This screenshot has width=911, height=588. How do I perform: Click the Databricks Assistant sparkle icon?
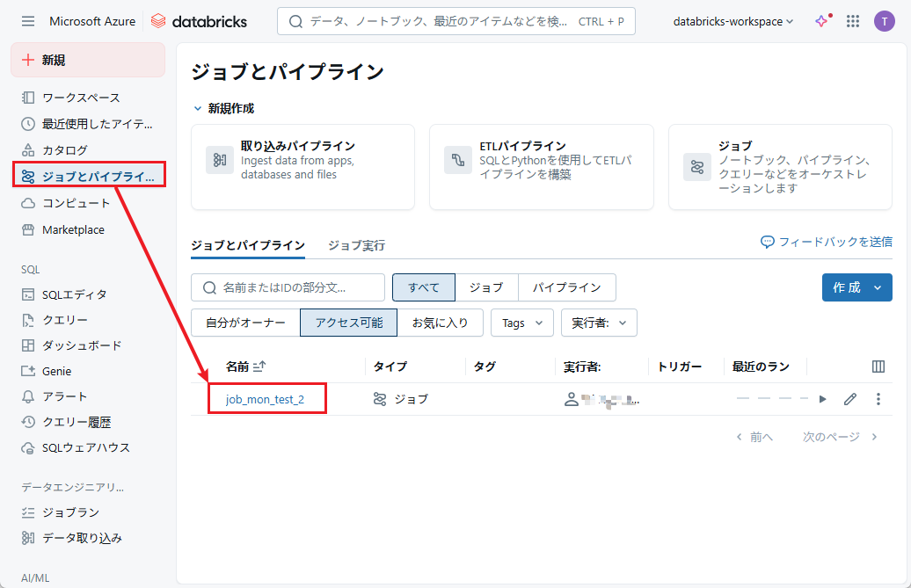click(822, 21)
